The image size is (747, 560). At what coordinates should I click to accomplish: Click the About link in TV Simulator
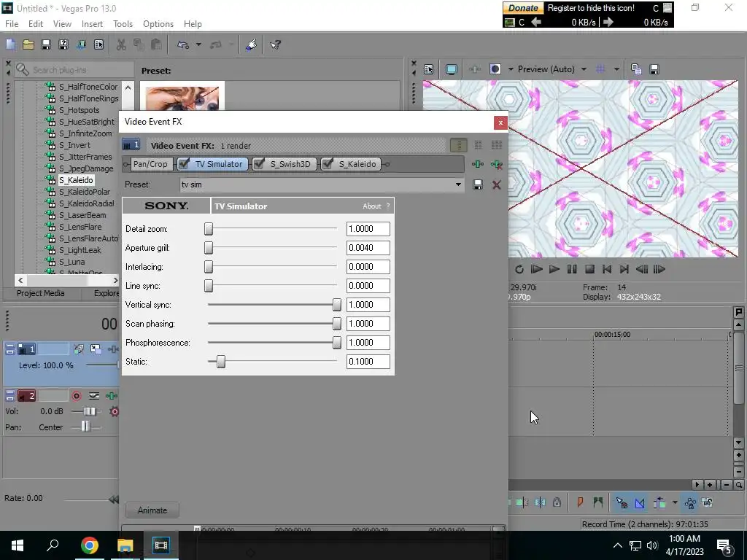[x=371, y=206]
